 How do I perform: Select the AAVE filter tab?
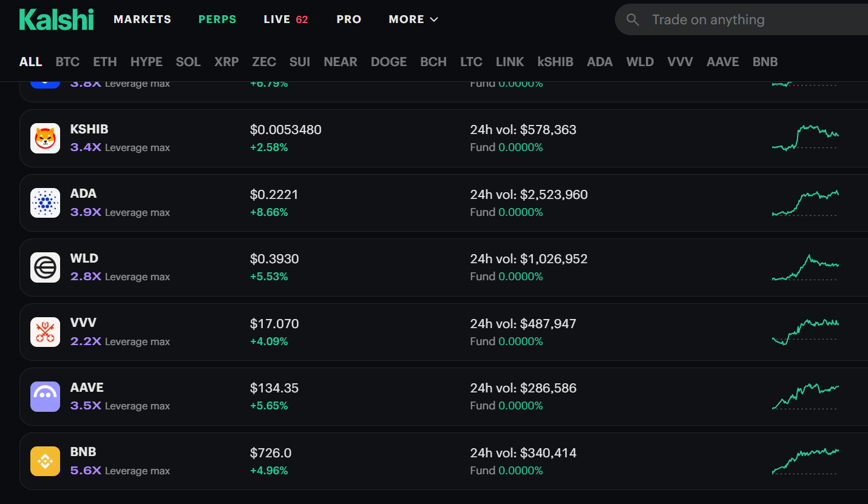[x=723, y=62]
